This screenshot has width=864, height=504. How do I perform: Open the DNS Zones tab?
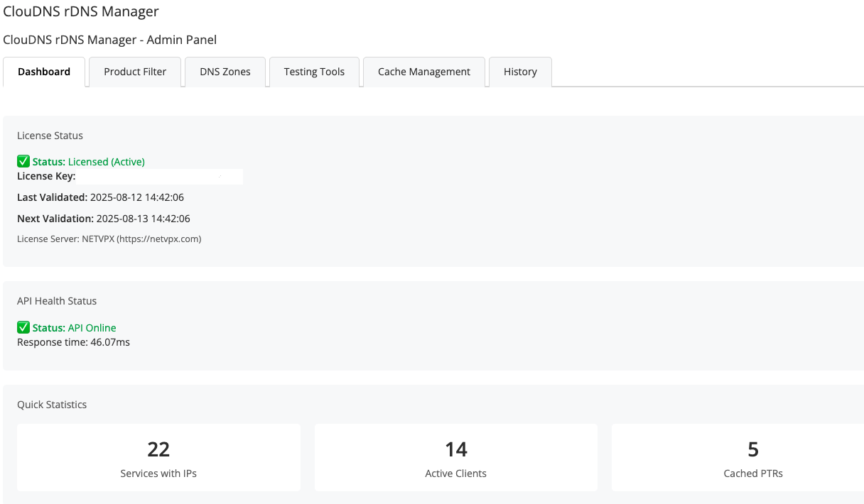(225, 72)
